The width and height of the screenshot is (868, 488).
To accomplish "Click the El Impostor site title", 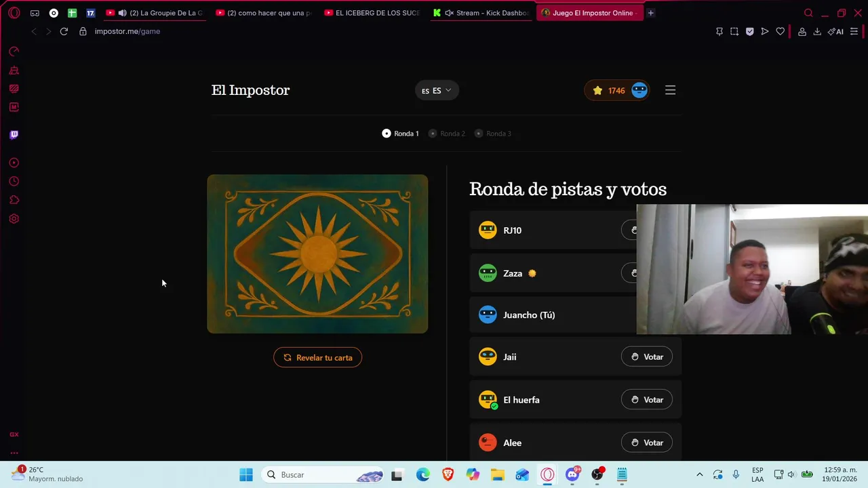I will 250,90.
